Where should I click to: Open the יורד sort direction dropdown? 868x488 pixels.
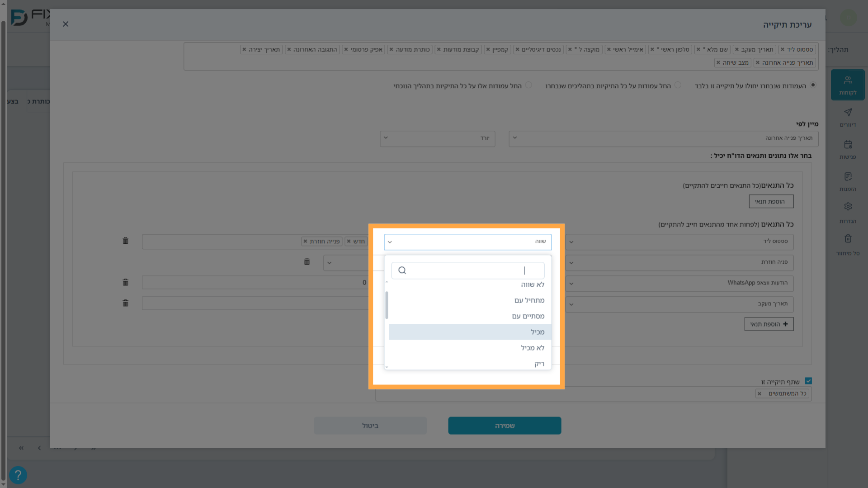point(437,138)
